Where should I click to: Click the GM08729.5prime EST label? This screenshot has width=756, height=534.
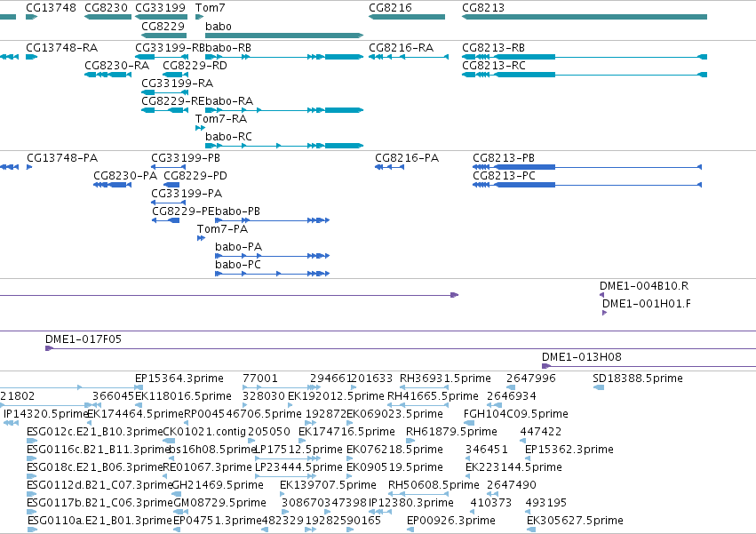point(219,504)
